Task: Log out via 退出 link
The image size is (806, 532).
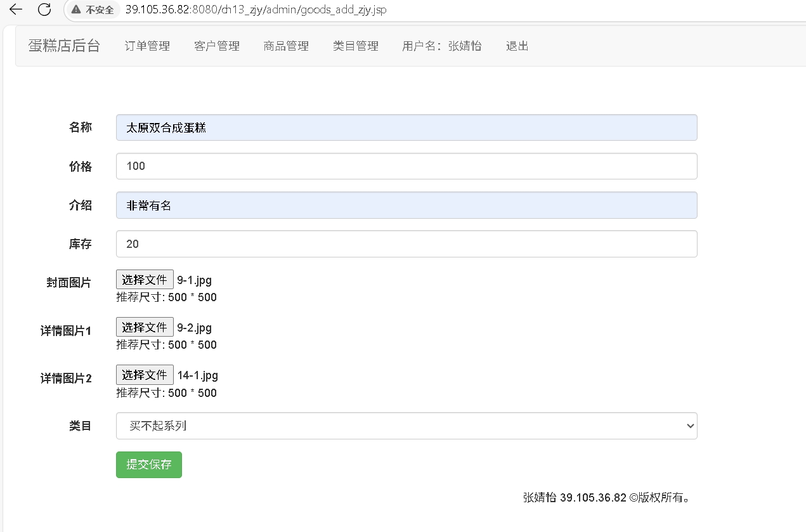Action: pos(517,46)
